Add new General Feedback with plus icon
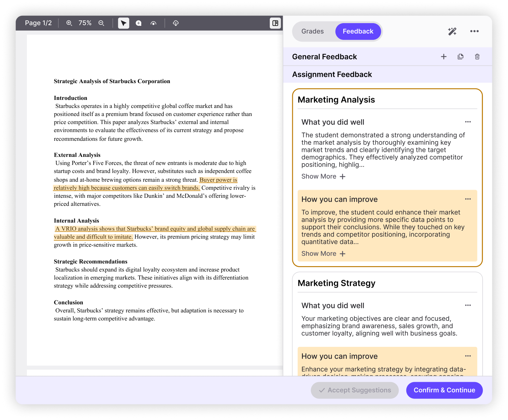The height and width of the screenshot is (420, 508). coord(444,57)
